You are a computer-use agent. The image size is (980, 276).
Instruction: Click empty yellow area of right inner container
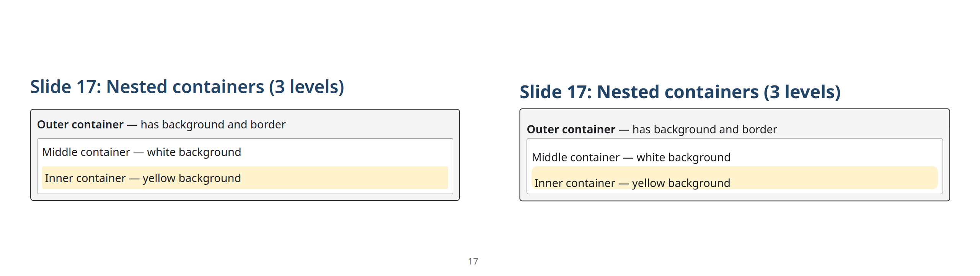point(834,178)
